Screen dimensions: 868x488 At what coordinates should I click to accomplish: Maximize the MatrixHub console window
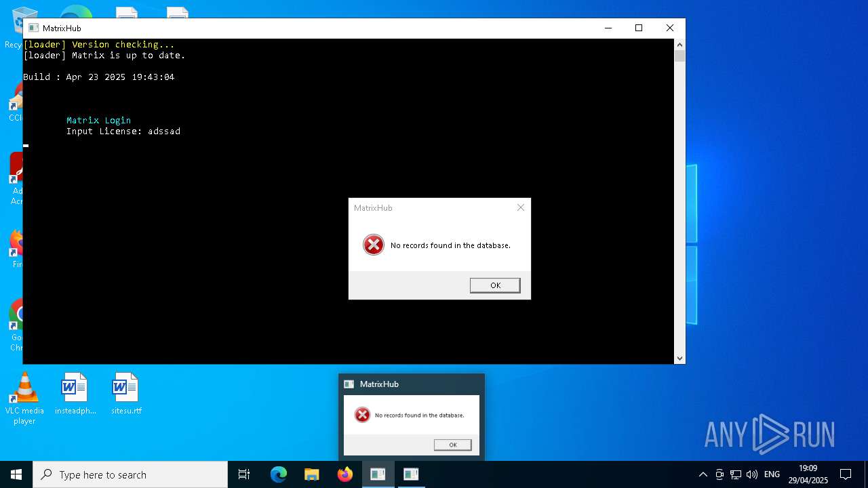[639, 28]
